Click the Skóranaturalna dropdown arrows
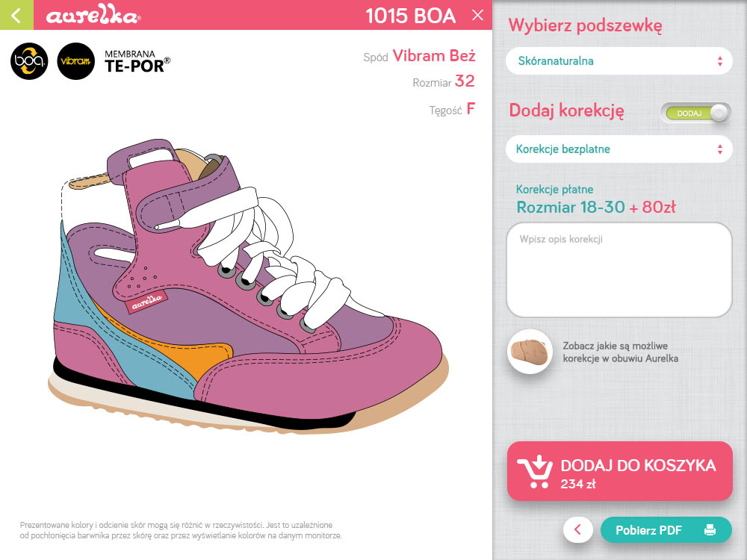The height and width of the screenshot is (560, 747). coord(720,61)
